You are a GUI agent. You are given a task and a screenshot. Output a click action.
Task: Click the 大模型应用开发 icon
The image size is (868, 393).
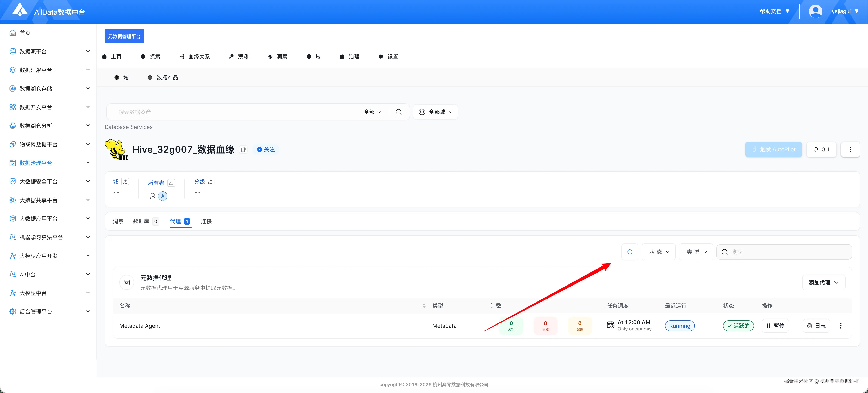13,256
